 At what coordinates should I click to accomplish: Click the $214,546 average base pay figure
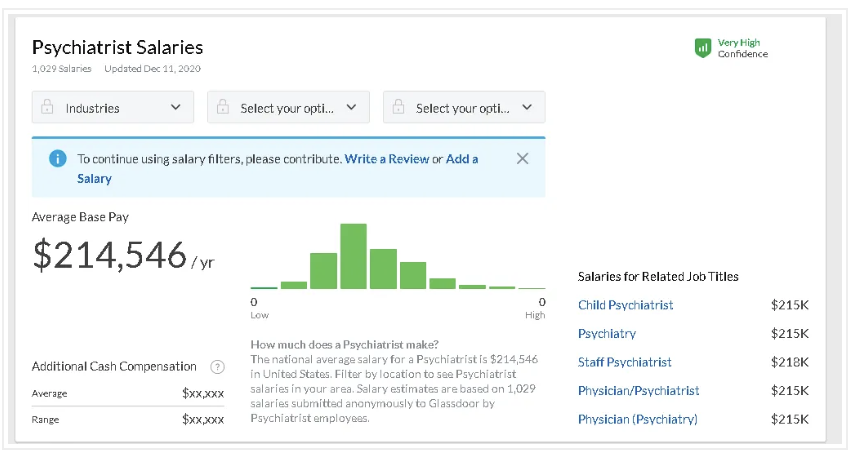pyautogui.click(x=110, y=255)
